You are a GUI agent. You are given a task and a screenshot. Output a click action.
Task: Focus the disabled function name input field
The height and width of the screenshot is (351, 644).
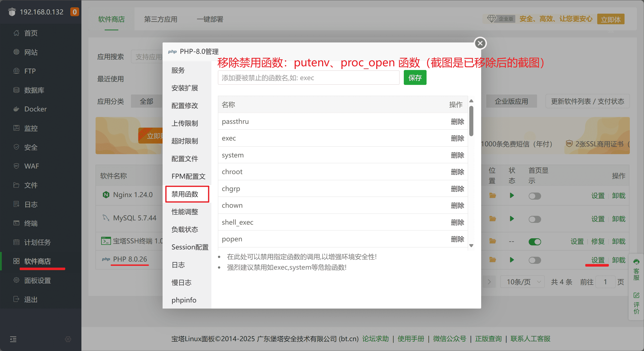[x=308, y=78]
